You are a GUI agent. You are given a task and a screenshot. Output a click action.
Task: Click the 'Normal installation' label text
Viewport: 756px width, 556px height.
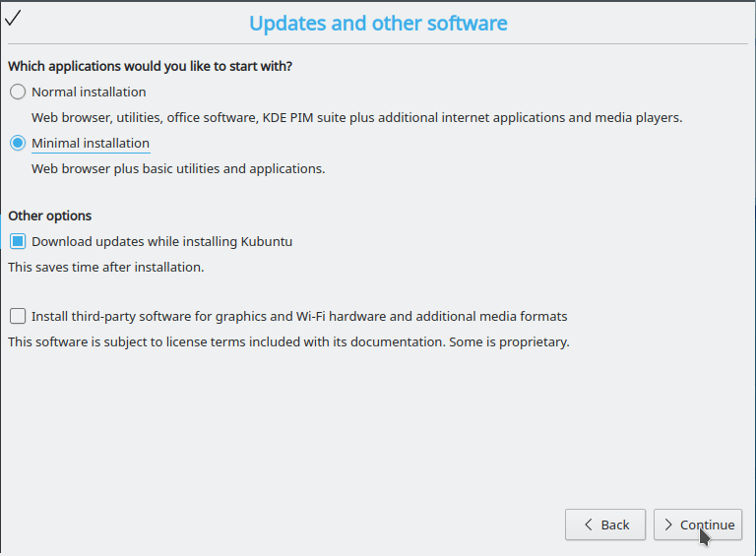pyautogui.click(x=89, y=93)
